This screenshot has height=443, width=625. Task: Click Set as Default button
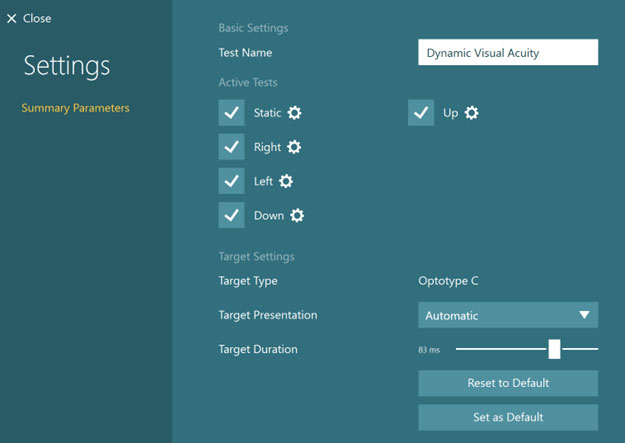pos(508,417)
